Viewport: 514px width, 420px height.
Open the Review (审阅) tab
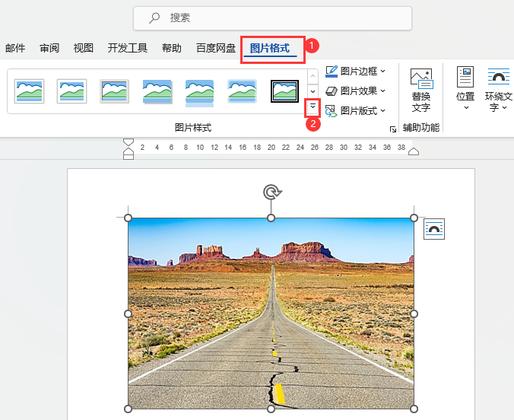click(49, 48)
